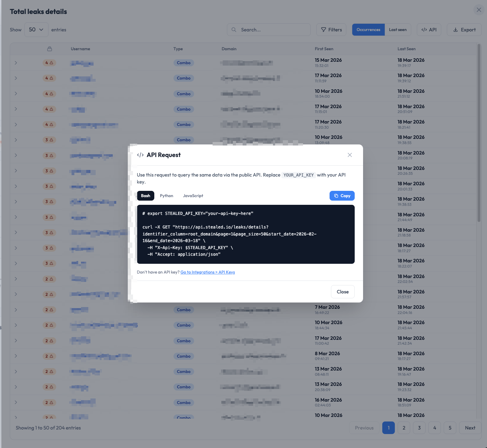Expand the row first seen 17 Mar 2026 11:15:01
487x448 pixels.
coord(16,109)
